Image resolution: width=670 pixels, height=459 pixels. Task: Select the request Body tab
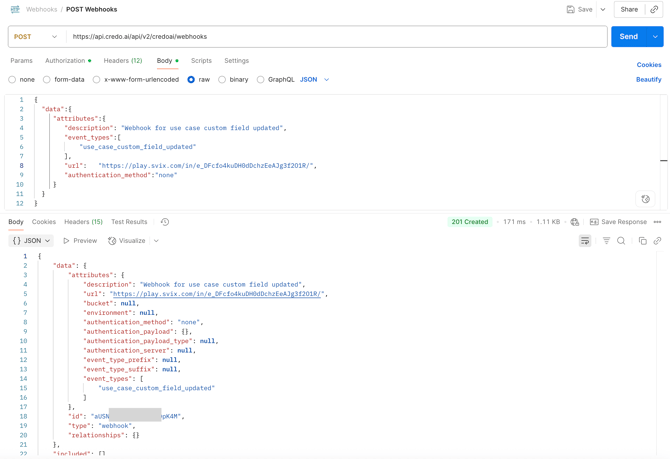point(167,61)
